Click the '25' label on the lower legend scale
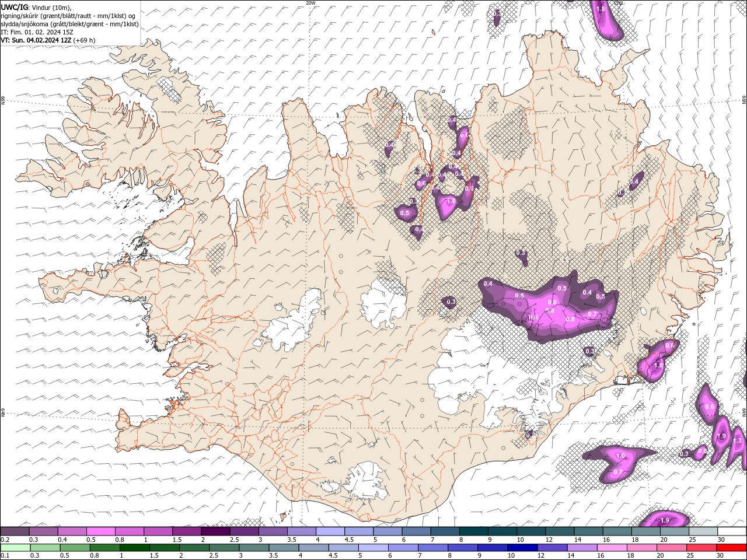747x560 pixels. [x=689, y=556]
